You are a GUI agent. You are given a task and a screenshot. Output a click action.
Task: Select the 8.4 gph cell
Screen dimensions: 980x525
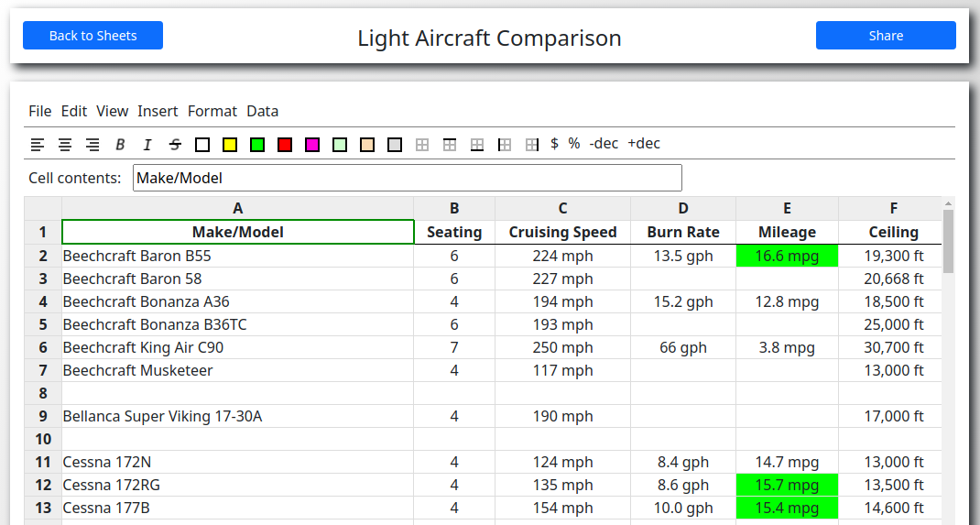(x=683, y=462)
